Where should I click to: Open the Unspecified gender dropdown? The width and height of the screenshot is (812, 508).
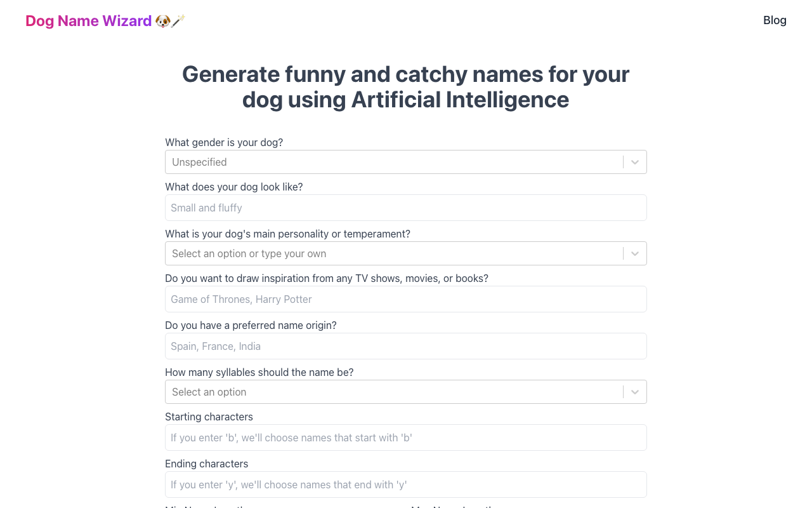pyautogui.click(x=393, y=162)
